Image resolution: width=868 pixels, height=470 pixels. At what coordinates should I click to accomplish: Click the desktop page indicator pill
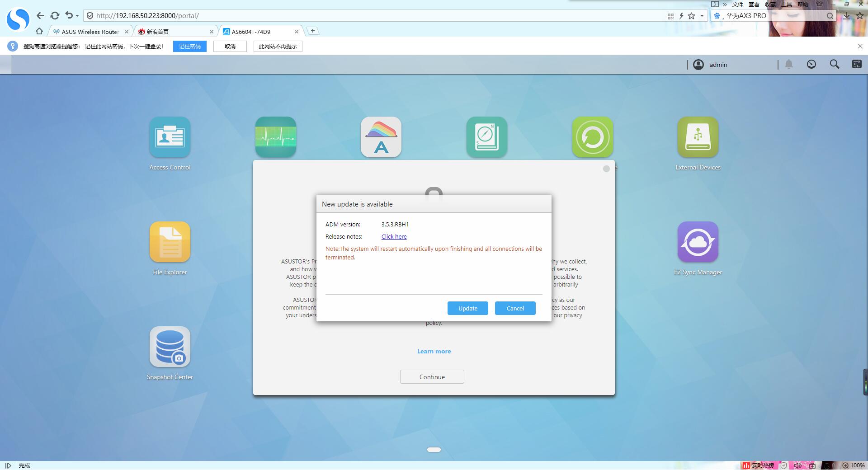point(434,450)
